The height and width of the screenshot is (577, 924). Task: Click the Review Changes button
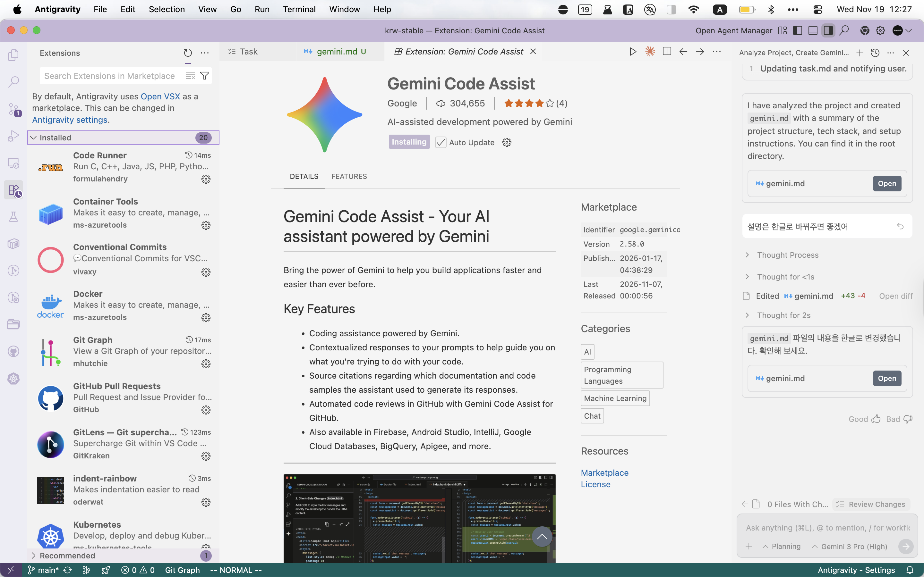coord(871,504)
